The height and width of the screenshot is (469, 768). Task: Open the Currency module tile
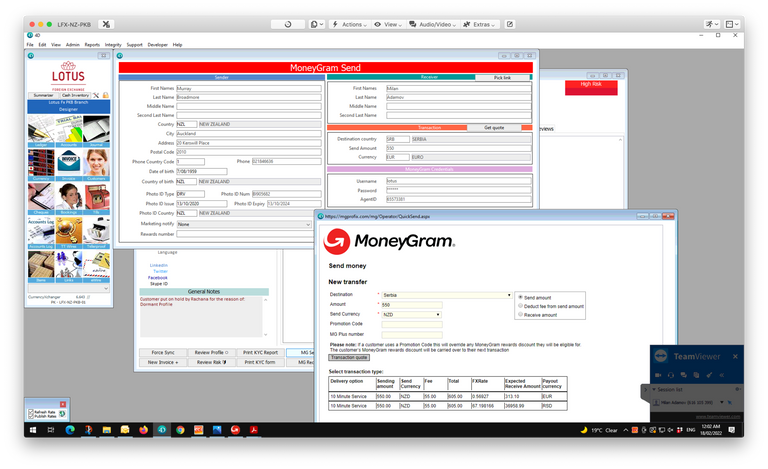[x=41, y=165]
